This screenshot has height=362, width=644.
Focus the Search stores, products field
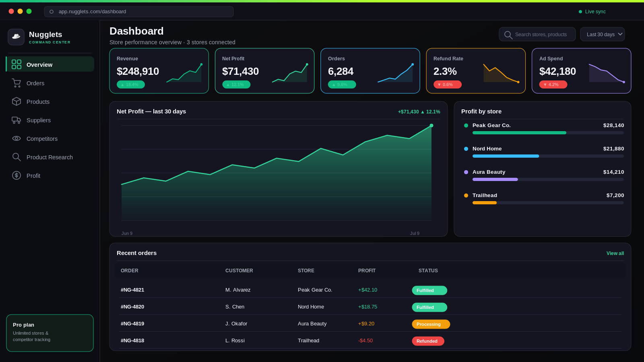[x=537, y=34]
